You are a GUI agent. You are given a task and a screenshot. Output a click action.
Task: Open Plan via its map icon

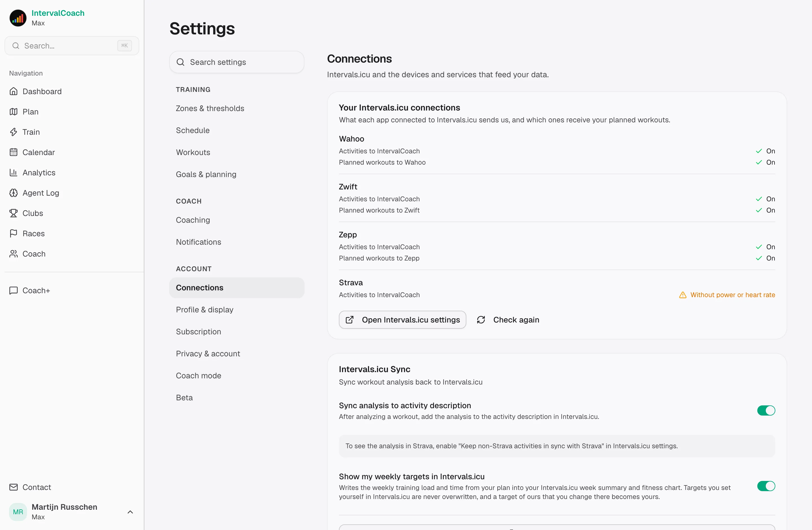pyautogui.click(x=13, y=112)
